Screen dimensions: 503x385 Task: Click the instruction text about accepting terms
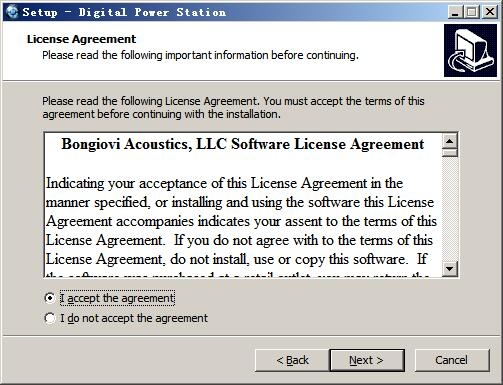click(x=233, y=107)
